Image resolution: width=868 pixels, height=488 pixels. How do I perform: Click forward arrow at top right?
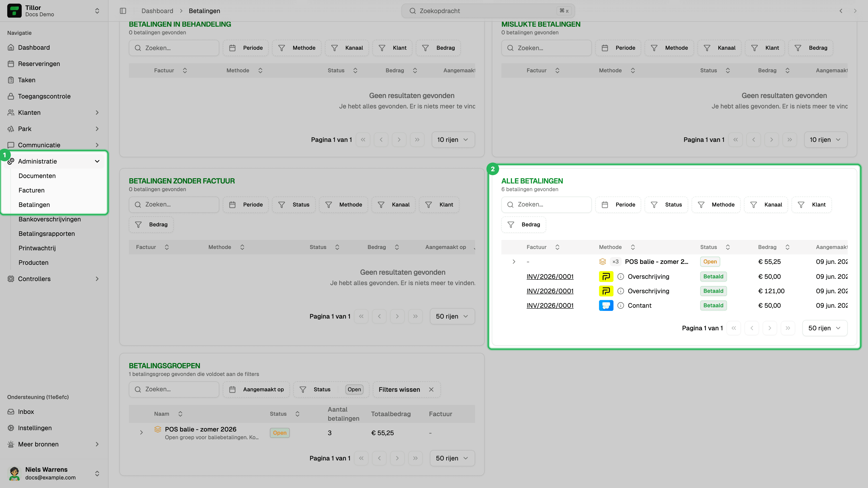point(855,11)
